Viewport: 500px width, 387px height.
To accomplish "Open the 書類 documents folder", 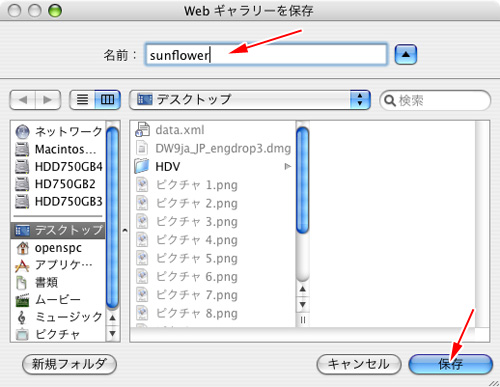I will coord(58,282).
